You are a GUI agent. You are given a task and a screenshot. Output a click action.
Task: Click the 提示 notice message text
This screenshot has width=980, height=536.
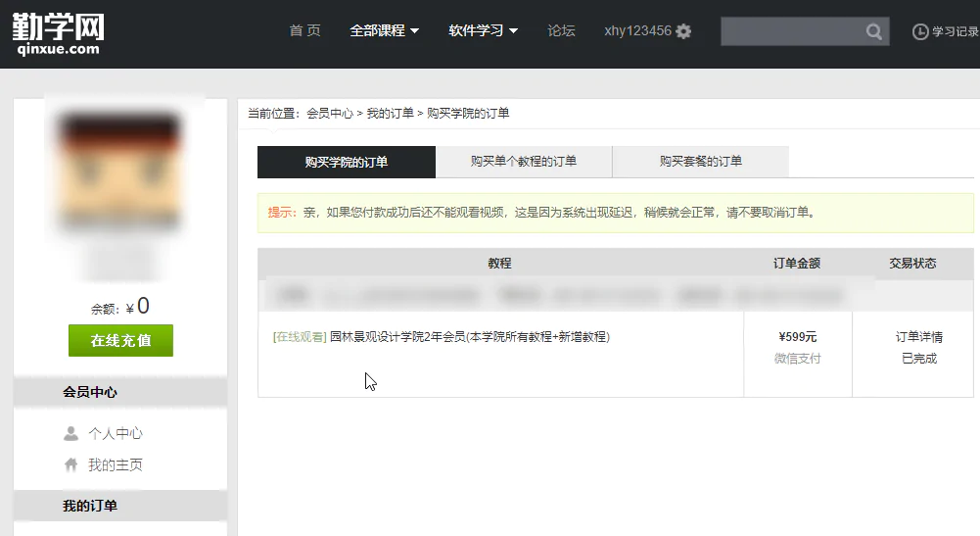[x=541, y=213]
